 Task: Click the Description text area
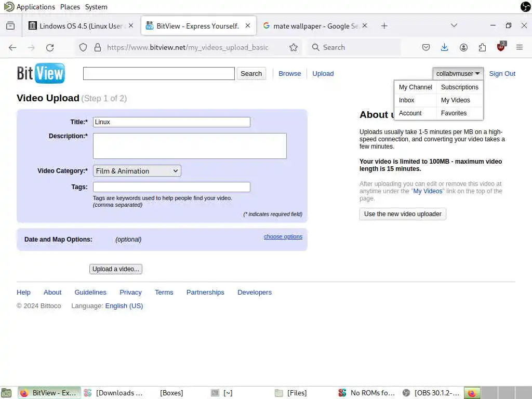(x=190, y=146)
